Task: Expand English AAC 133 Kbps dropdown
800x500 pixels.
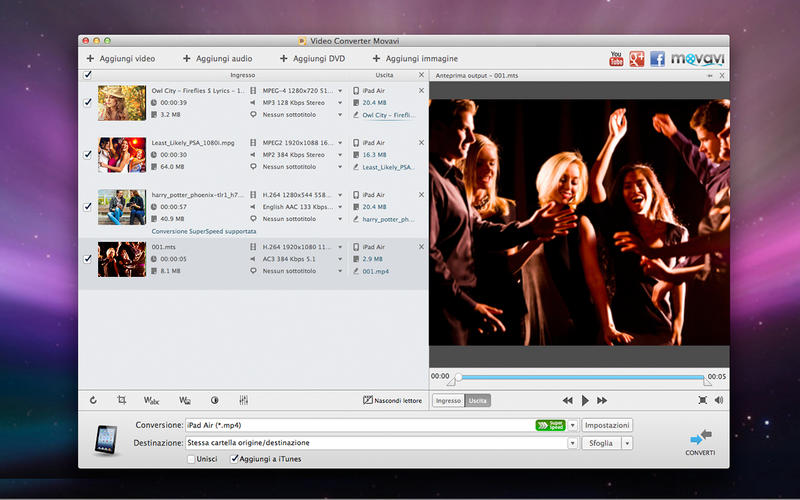Action: pyautogui.click(x=340, y=207)
